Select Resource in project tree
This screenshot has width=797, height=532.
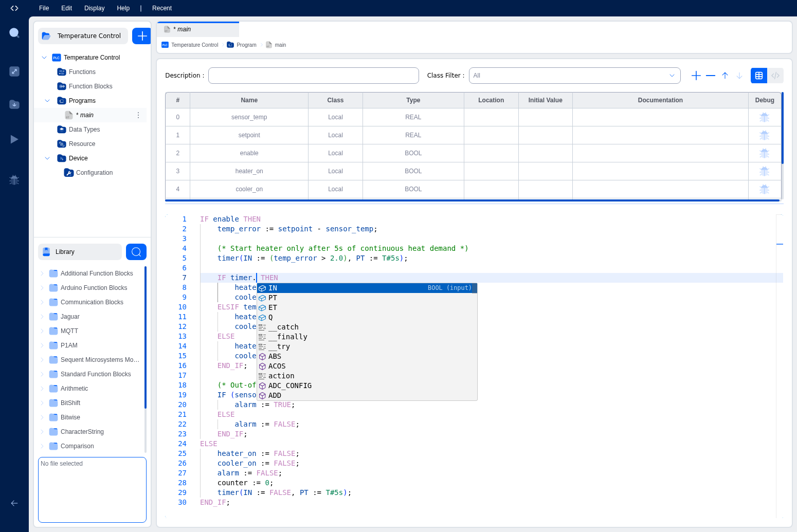[82, 144]
